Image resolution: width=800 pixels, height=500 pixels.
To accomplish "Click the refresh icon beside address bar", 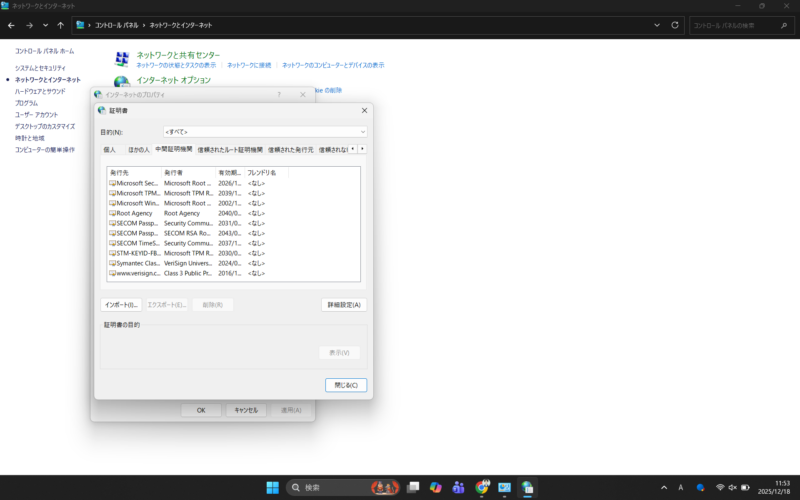I will [675, 25].
